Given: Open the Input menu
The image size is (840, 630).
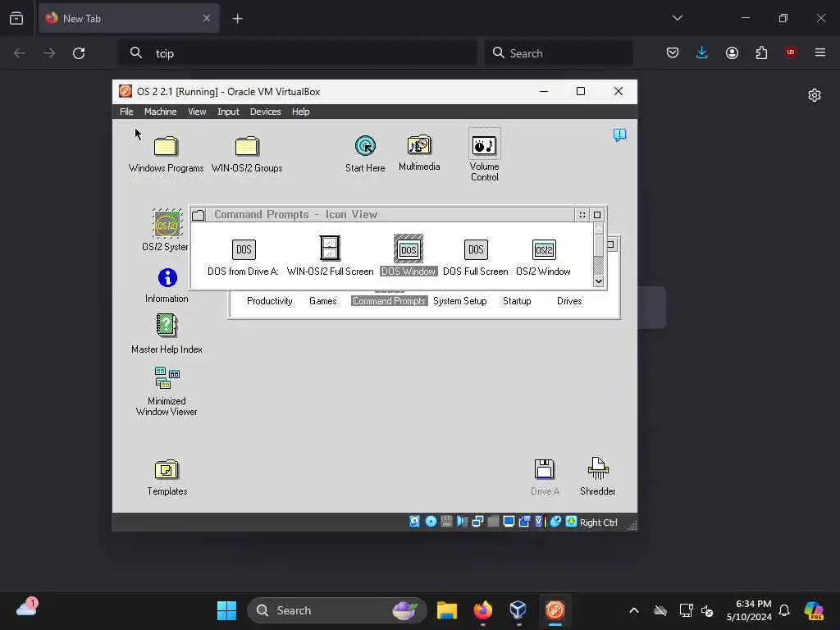Looking at the screenshot, I should pyautogui.click(x=228, y=112).
